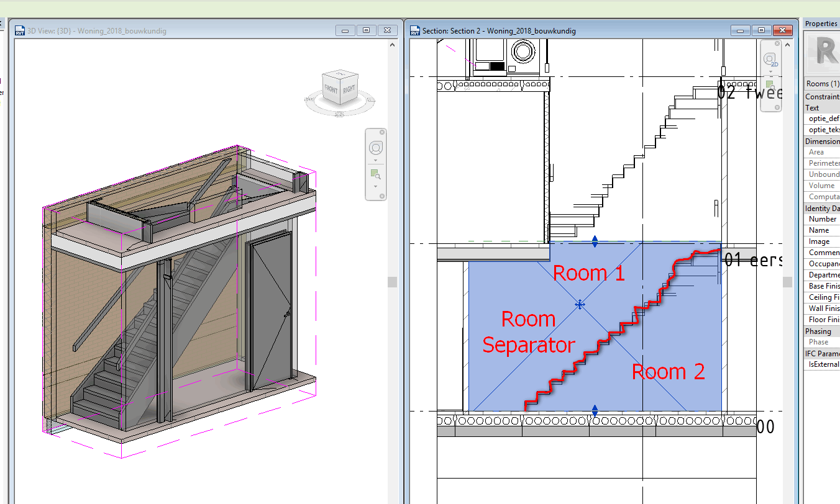Open the SteeringWheel dropdown arrow in the 3D view
Screen dimensions: 840x504
[375, 160]
